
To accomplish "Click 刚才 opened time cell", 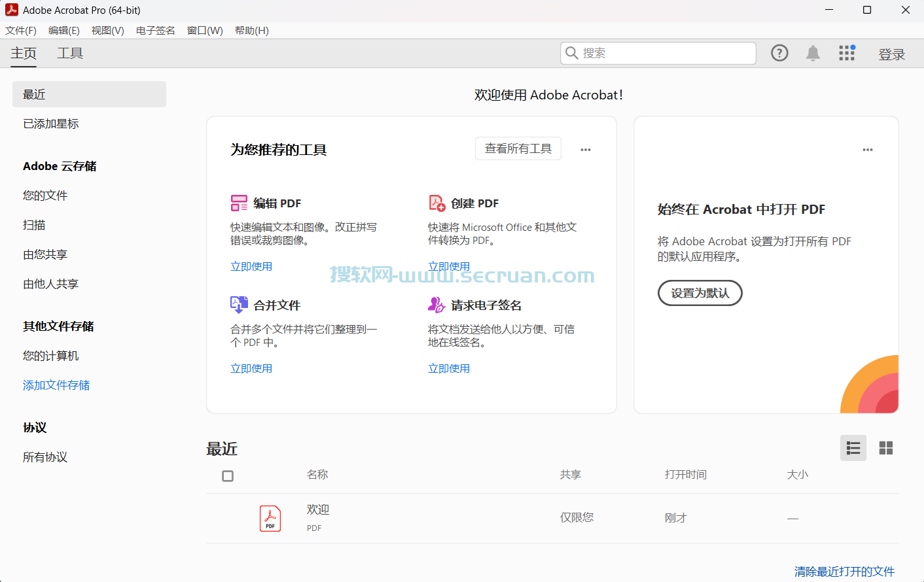I will [676, 518].
